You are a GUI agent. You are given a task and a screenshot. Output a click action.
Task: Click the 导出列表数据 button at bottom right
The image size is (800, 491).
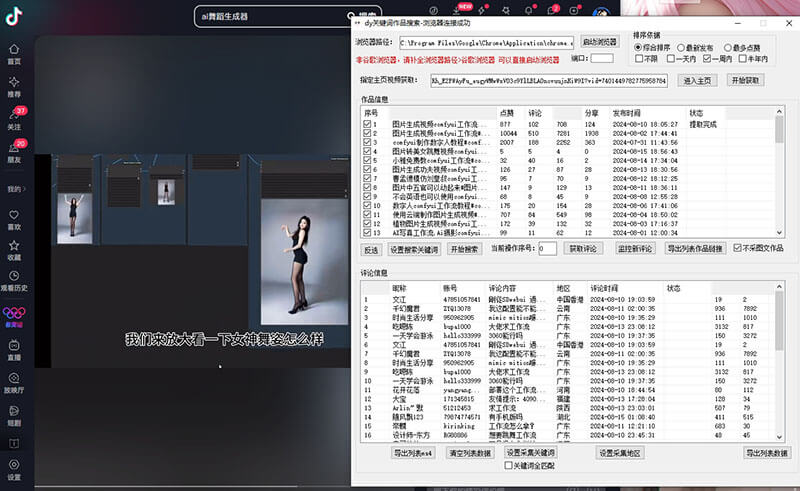pyautogui.click(x=767, y=453)
